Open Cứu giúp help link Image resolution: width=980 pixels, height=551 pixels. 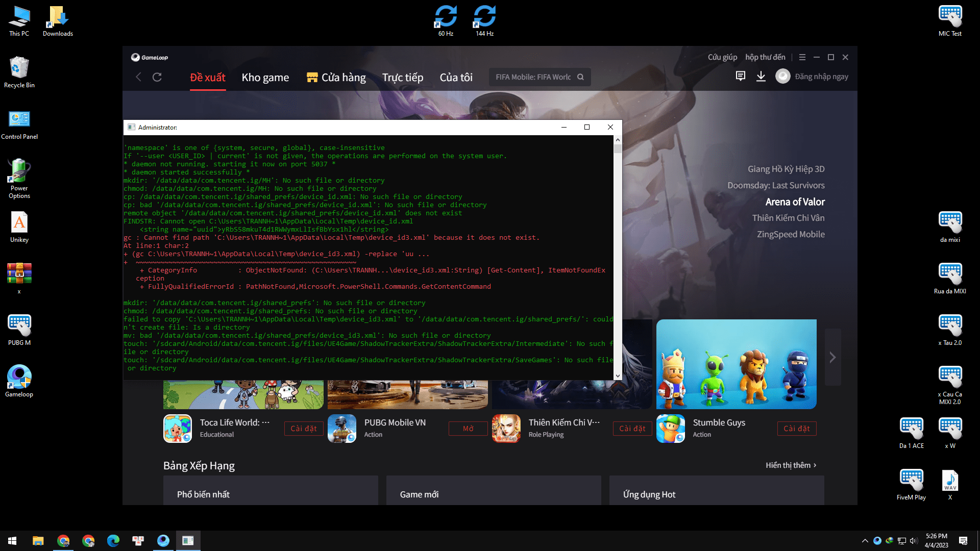point(722,57)
